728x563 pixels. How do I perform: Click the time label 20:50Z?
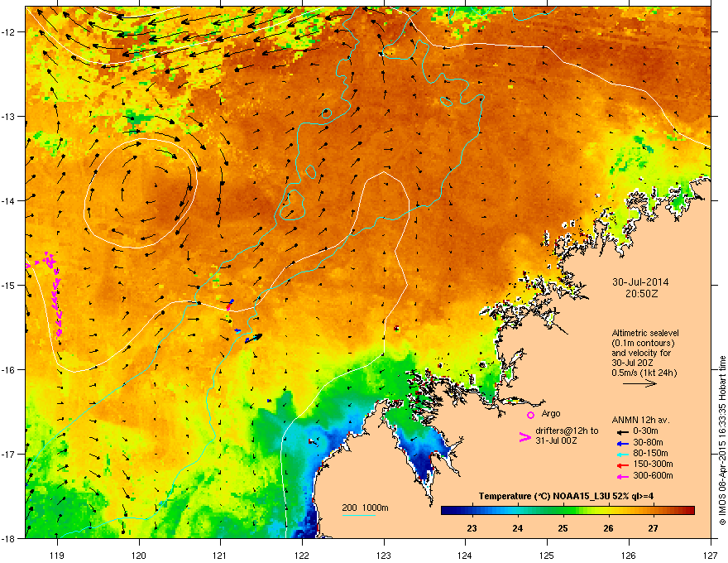641,294
